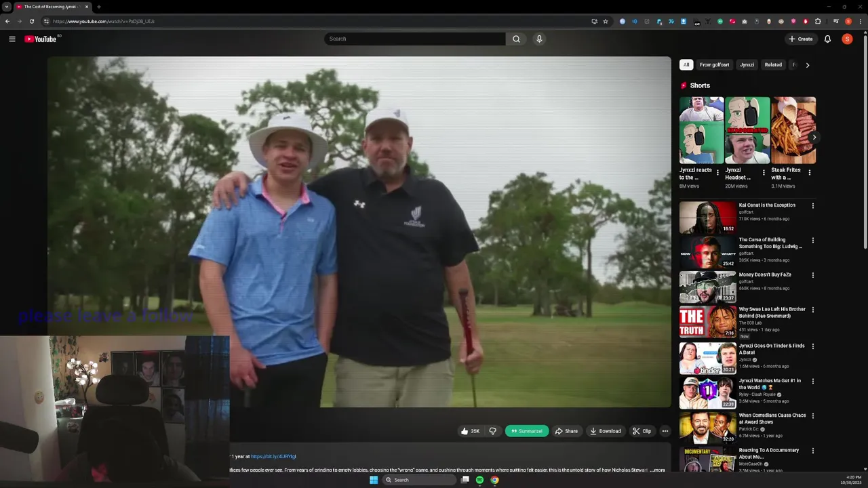Image resolution: width=868 pixels, height=488 pixels.
Task: Open 'Money Doesn't Buy FaZe' thumbnail
Action: (707, 287)
